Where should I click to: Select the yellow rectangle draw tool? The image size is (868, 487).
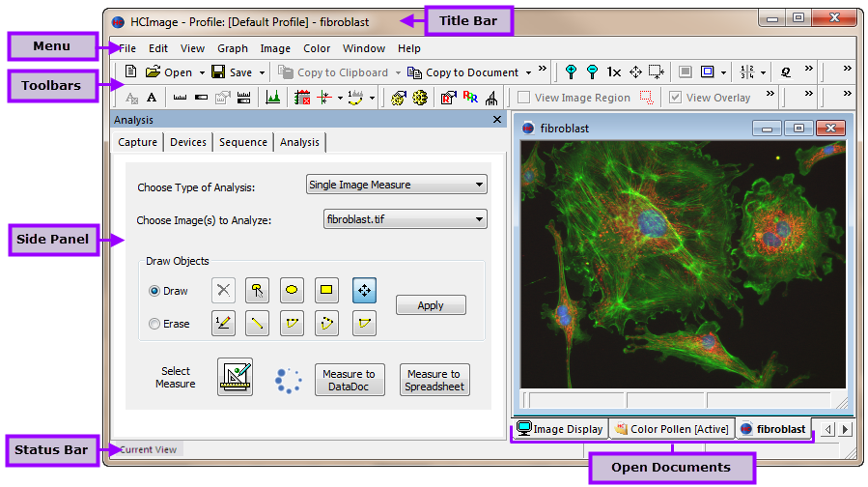pos(326,290)
